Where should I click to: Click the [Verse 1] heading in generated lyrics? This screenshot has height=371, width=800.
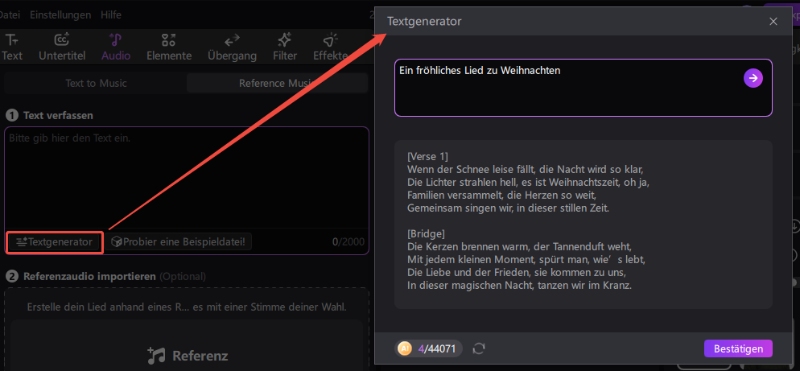pos(428,156)
